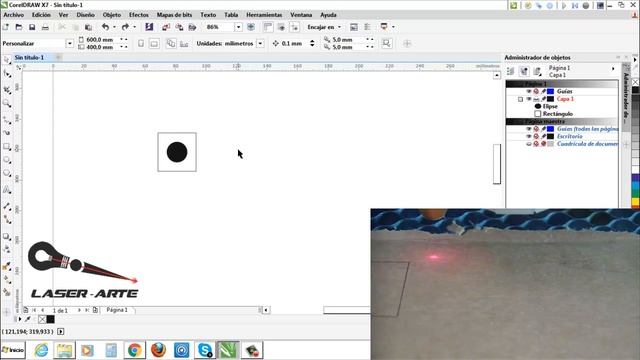
Task: Open the Unidades milímetros dropdown
Action: [260, 43]
